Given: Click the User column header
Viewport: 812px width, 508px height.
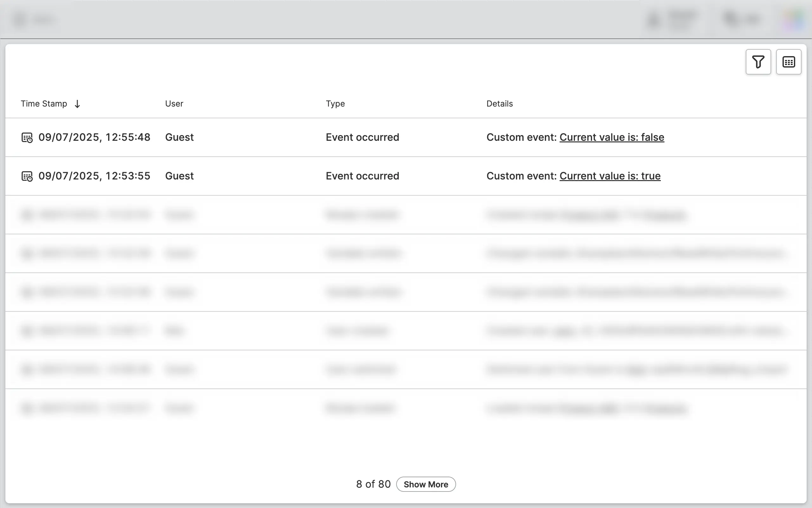Looking at the screenshot, I should tap(174, 103).
